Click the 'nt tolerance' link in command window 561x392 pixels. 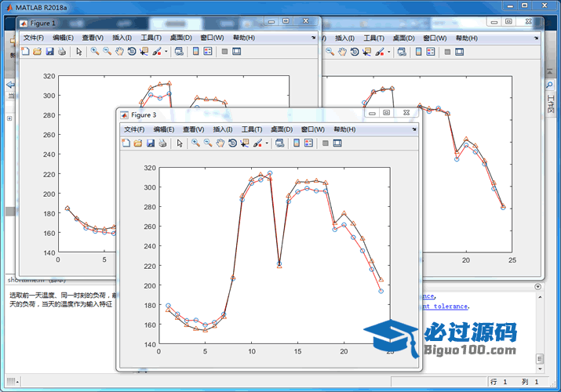click(445, 307)
